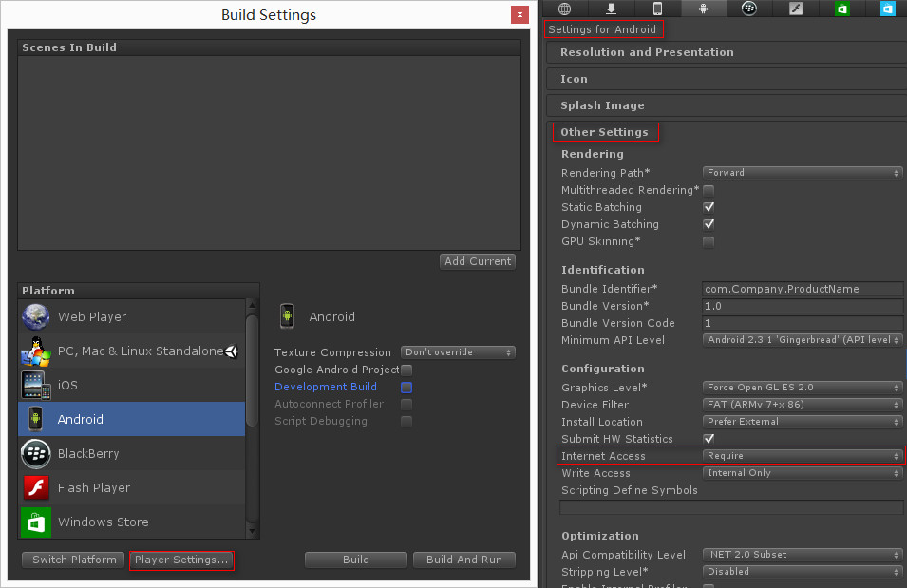The image size is (907, 588).
Task: Open Rendering Path dropdown
Action: (803, 173)
